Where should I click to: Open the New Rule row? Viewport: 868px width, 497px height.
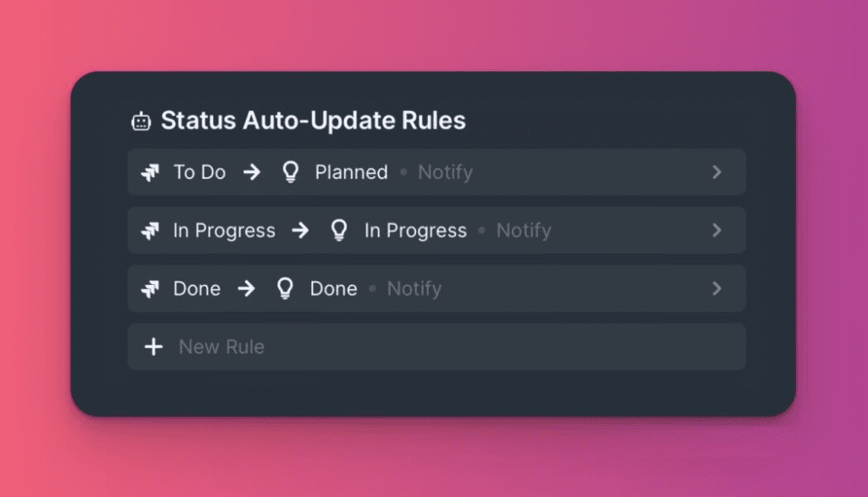tap(437, 347)
